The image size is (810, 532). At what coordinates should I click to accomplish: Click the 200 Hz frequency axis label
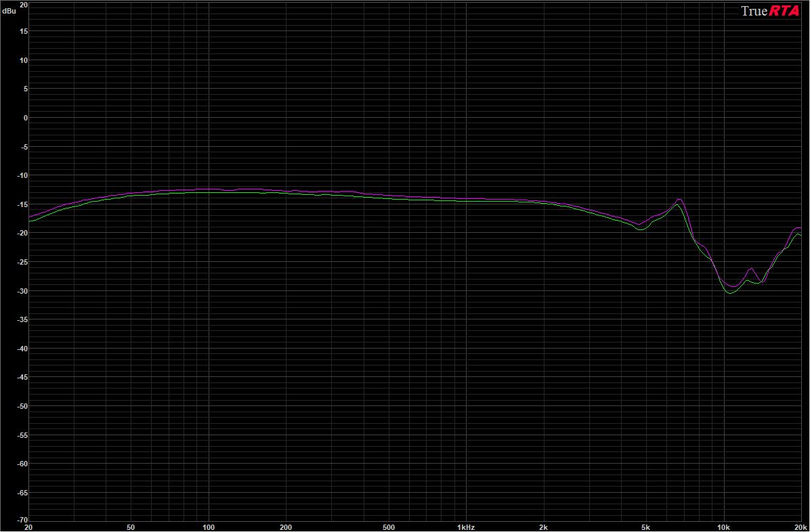click(286, 527)
